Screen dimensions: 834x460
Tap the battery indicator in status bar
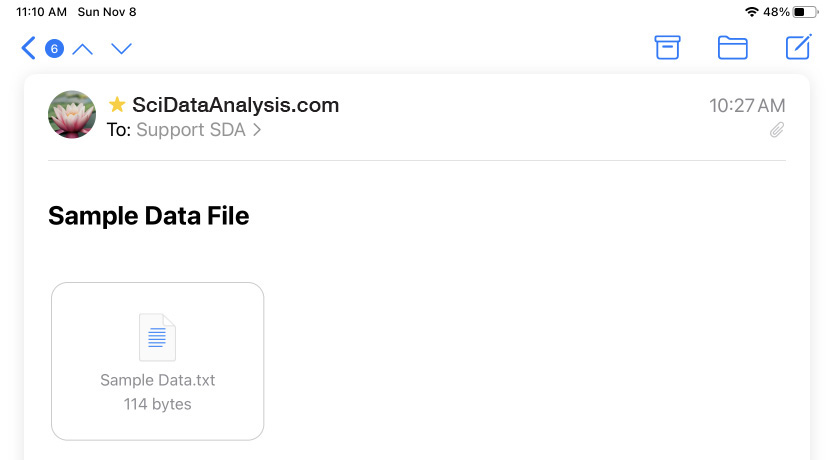click(805, 12)
